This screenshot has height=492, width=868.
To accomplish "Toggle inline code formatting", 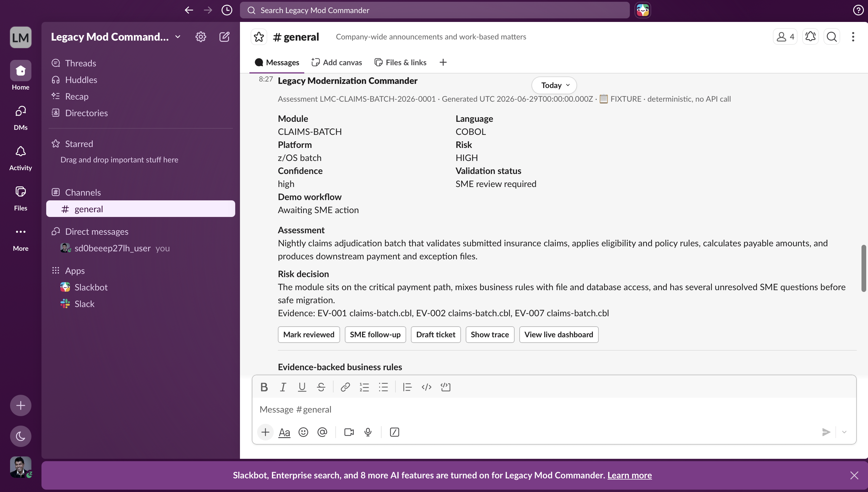I will (427, 387).
